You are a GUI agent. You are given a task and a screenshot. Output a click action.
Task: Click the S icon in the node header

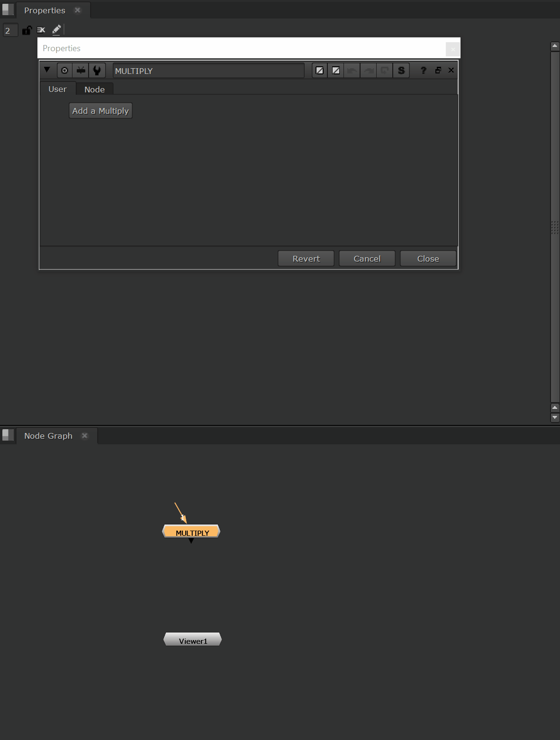click(401, 71)
